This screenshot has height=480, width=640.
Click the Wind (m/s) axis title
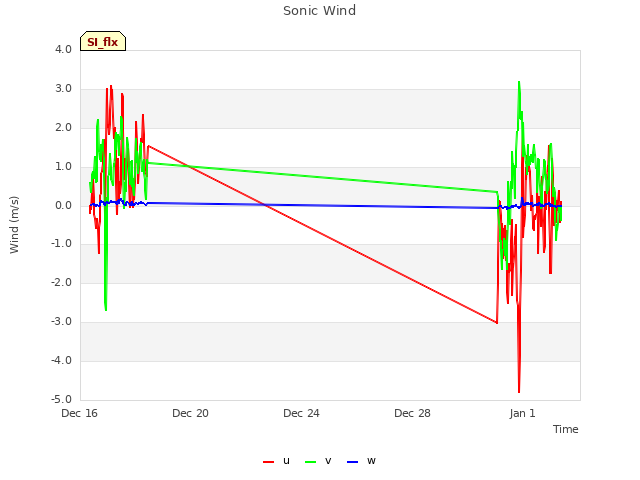14,225
